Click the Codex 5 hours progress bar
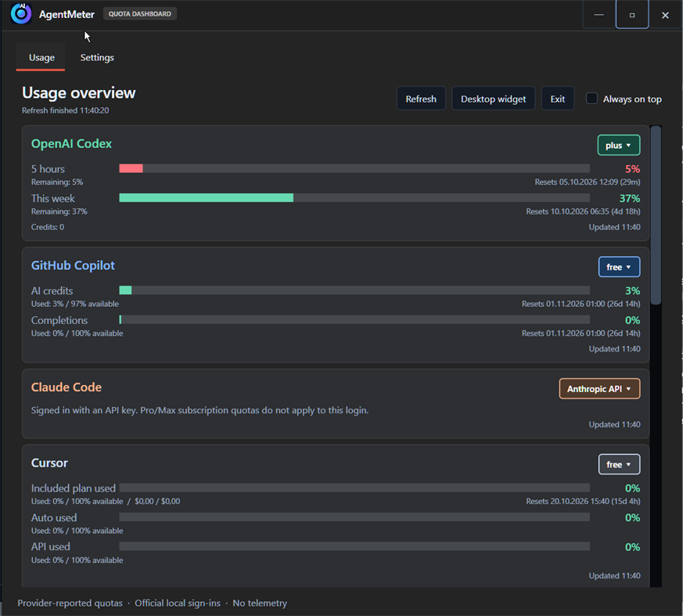683x616 pixels. pyautogui.click(x=354, y=168)
